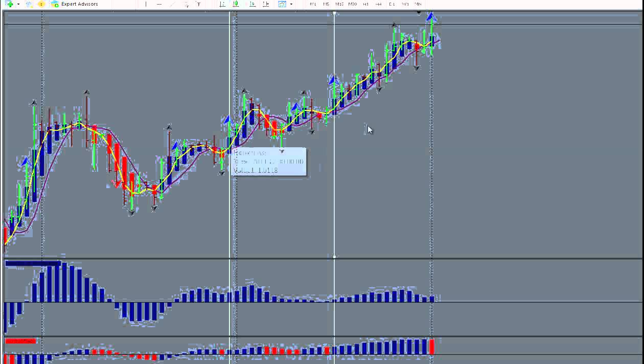
Task: Click the red indicator label in lower subwindow
Action: point(20,341)
